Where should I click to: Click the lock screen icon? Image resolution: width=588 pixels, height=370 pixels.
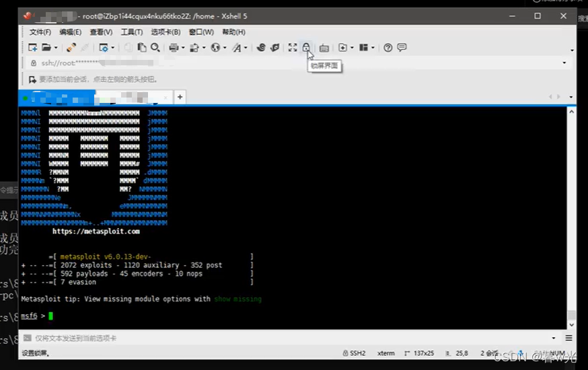pos(306,48)
